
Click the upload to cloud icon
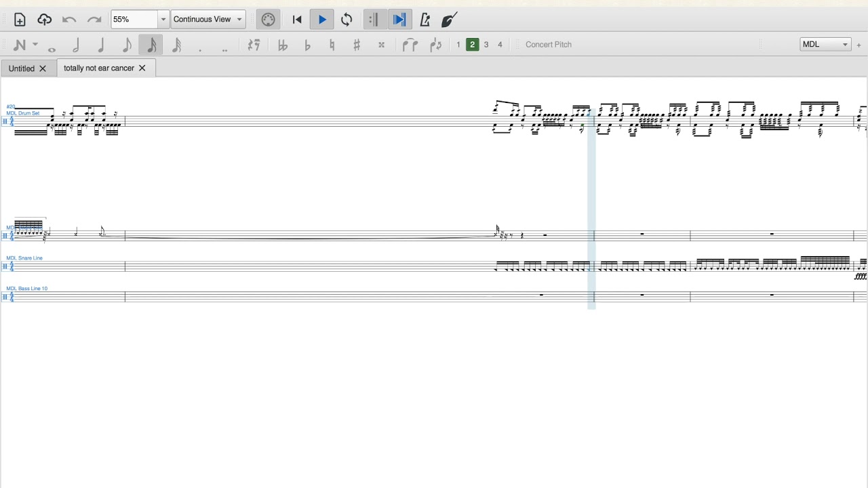44,20
